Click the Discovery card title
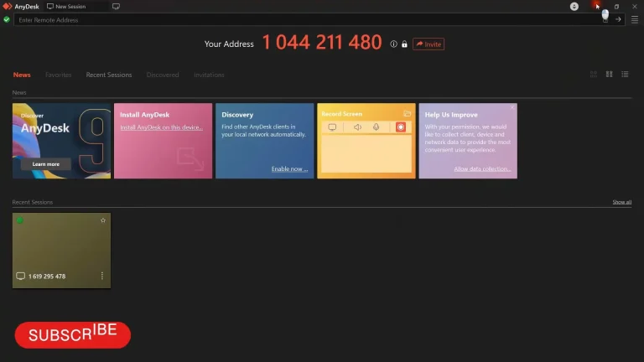 click(x=237, y=115)
